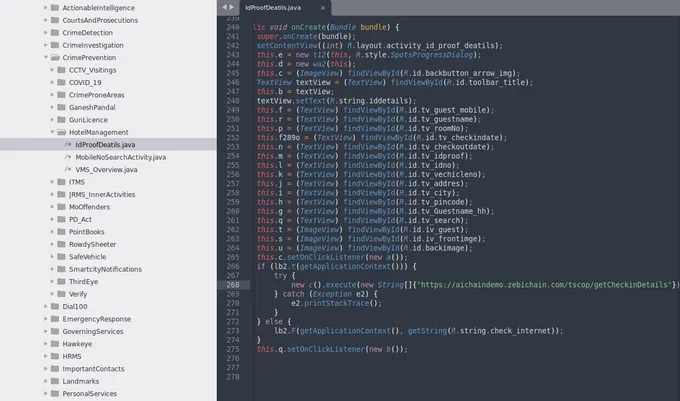Open VMS_Overview.java from sidebar

(x=106, y=170)
